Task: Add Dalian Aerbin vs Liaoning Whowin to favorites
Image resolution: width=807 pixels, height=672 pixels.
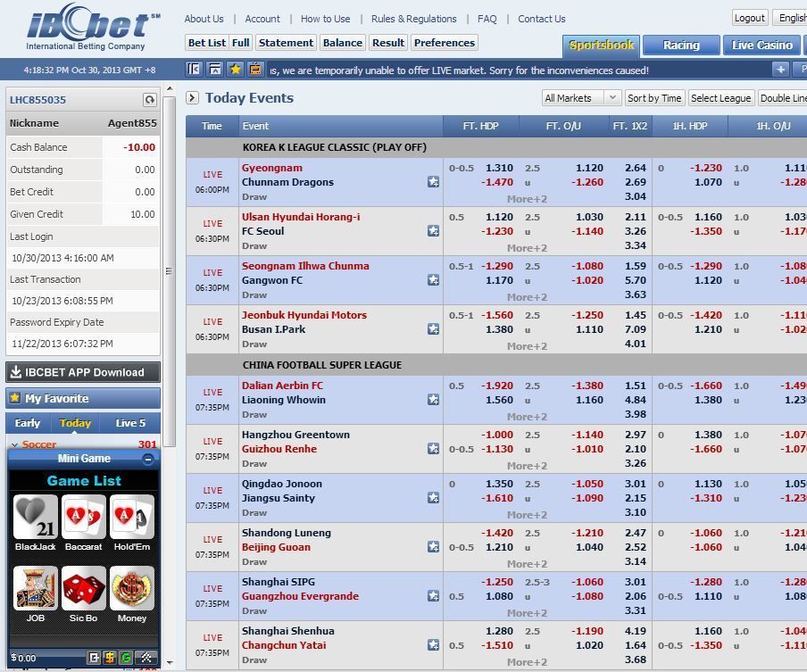Action: point(433,399)
